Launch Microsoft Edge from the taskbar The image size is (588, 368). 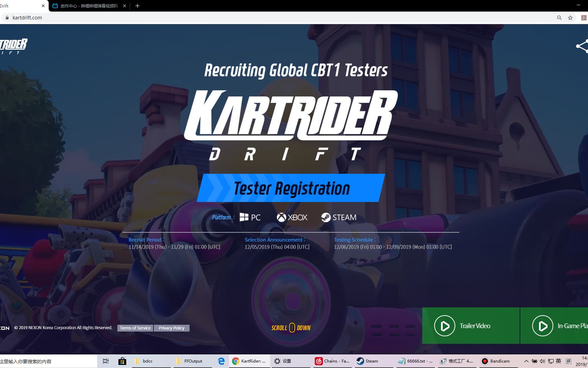click(221, 361)
